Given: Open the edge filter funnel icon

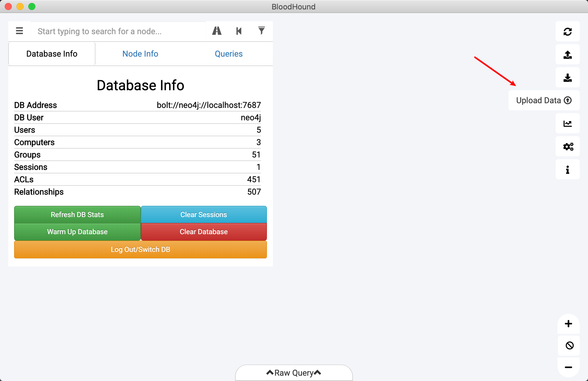Looking at the screenshot, I should tap(261, 31).
